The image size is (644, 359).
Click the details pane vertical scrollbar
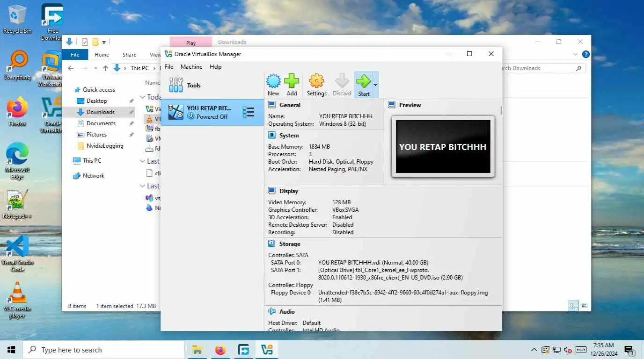coord(501,111)
